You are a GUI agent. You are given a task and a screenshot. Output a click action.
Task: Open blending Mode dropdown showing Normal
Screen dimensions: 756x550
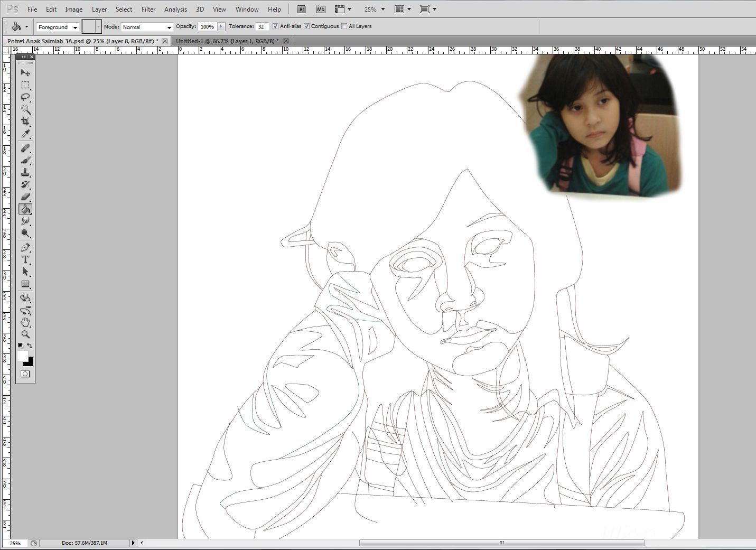point(147,27)
